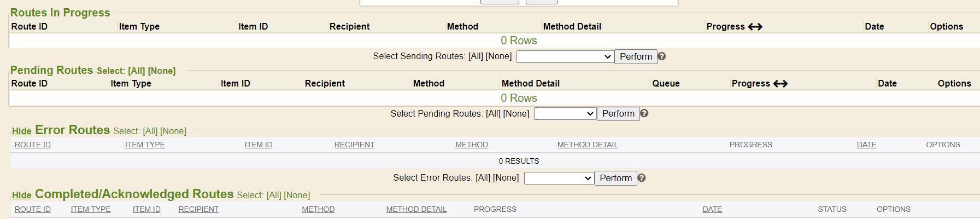
Task: Sort Completed Routes by DATE column
Action: (x=712, y=210)
